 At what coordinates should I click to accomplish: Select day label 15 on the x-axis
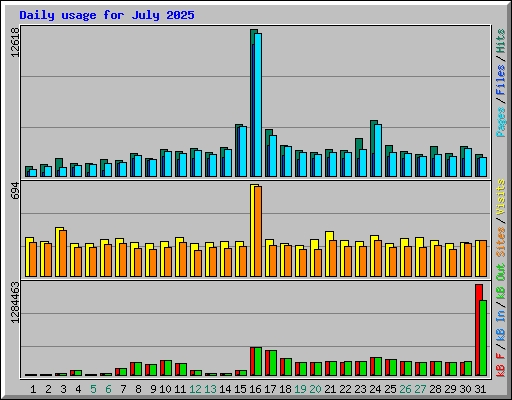[240, 389]
